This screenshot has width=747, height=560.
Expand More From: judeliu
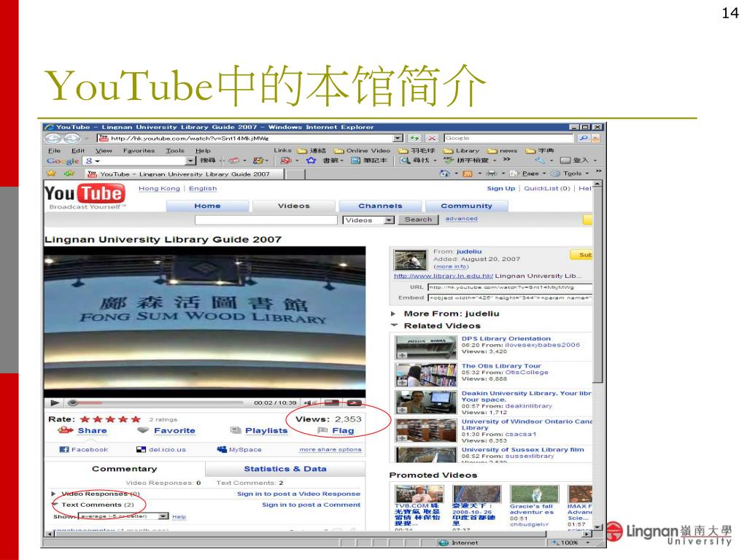coord(393,314)
